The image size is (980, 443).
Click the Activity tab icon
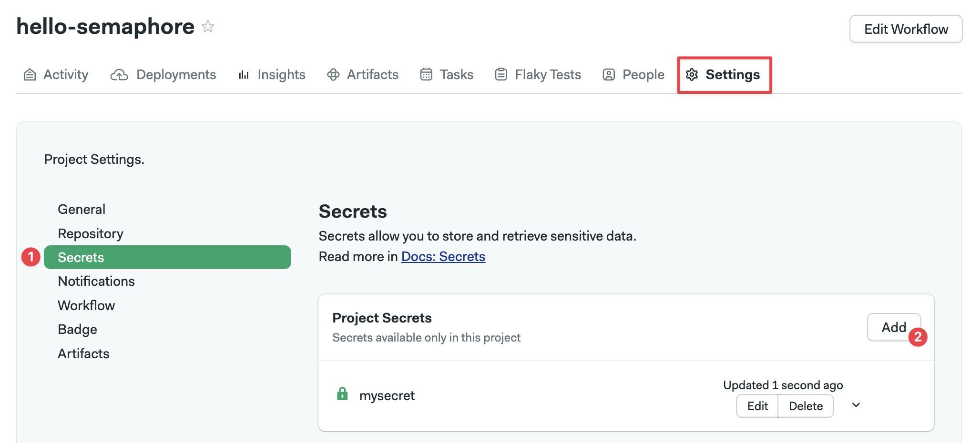[30, 75]
